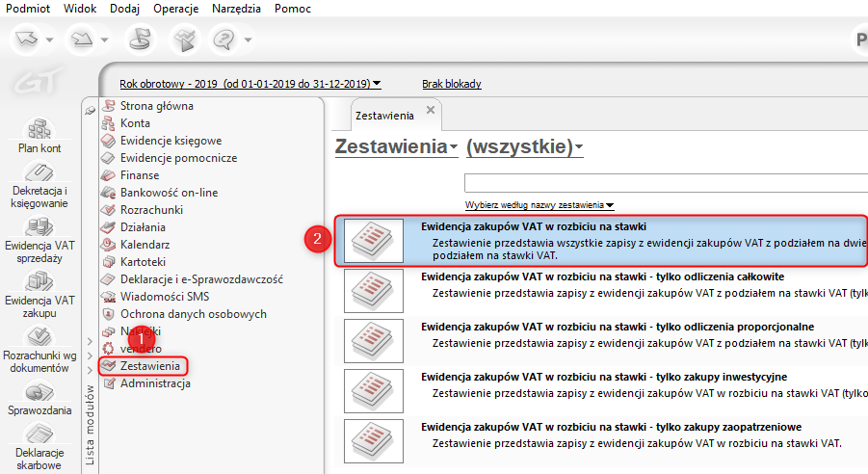Open Ewidencja VAT sprzedaży shortcut
Screen dimensions: 868x474
[x=39, y=239]
